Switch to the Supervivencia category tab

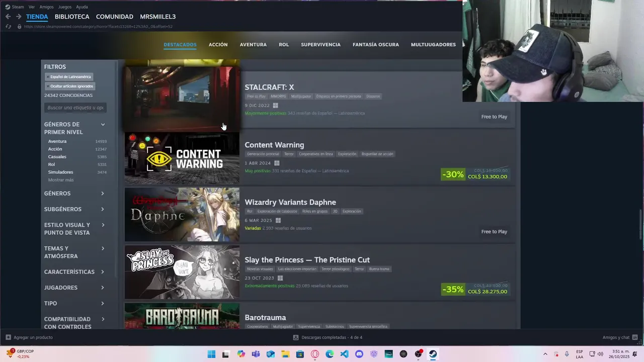tap(320, 45)
